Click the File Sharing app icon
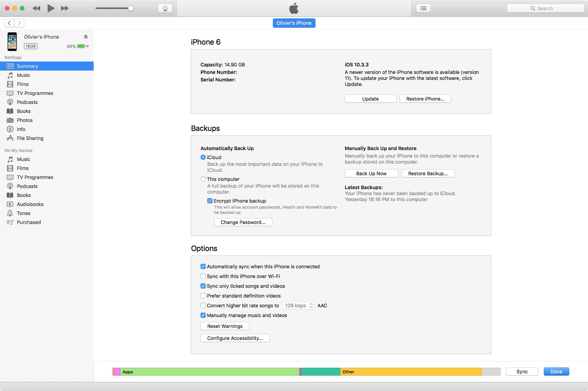This screenshot has height=391, width=588. tap(10, 138)
